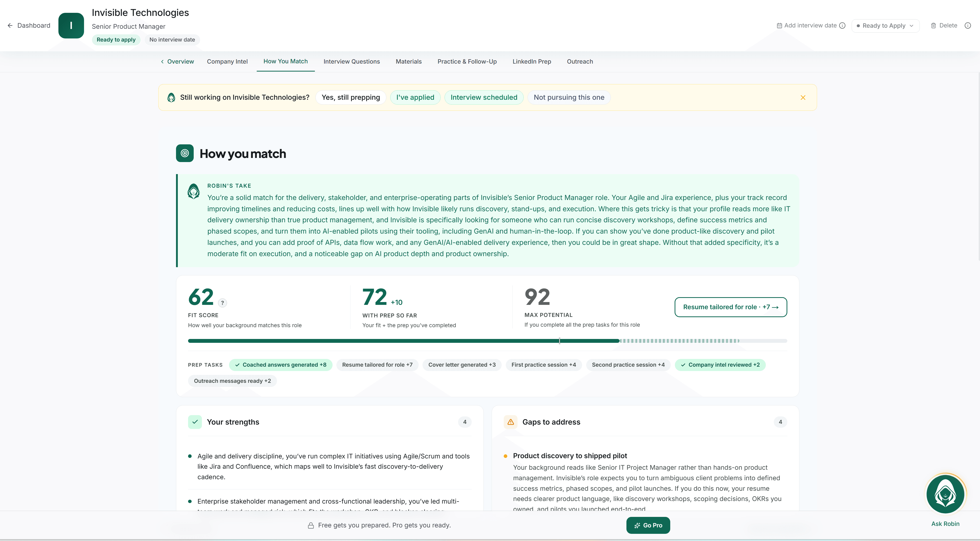The image size is (980, 541).
Task: Select the How You Match tab
Action: coord(285,61)
